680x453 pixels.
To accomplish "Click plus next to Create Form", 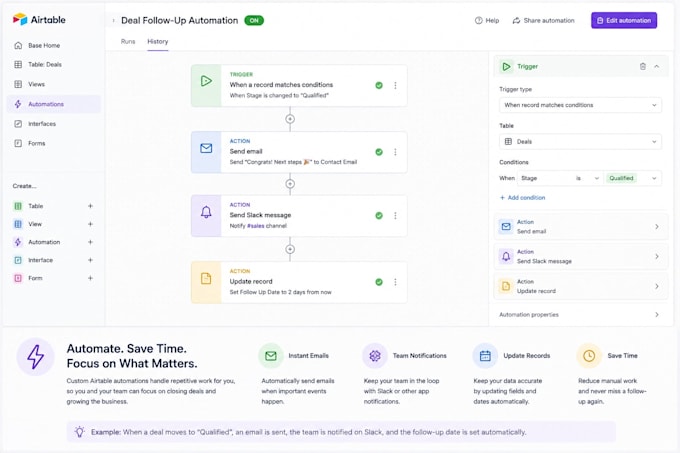I will [90, 278].
